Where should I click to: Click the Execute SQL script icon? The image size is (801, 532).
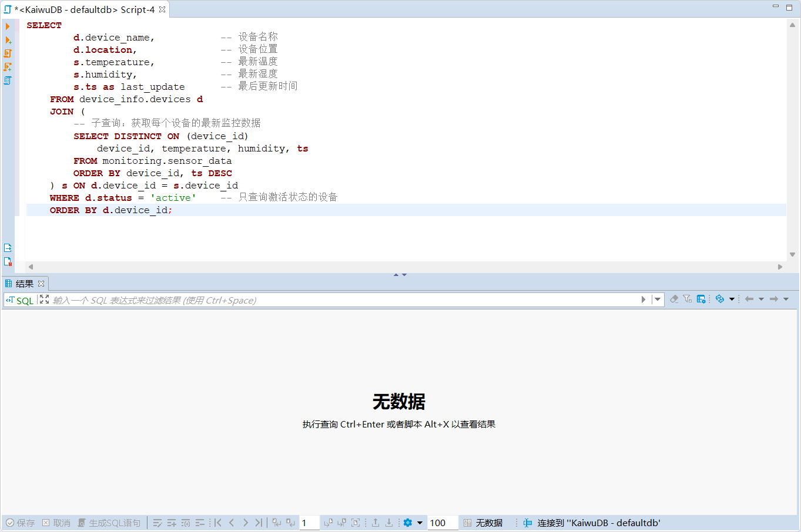tap(8, 53)
